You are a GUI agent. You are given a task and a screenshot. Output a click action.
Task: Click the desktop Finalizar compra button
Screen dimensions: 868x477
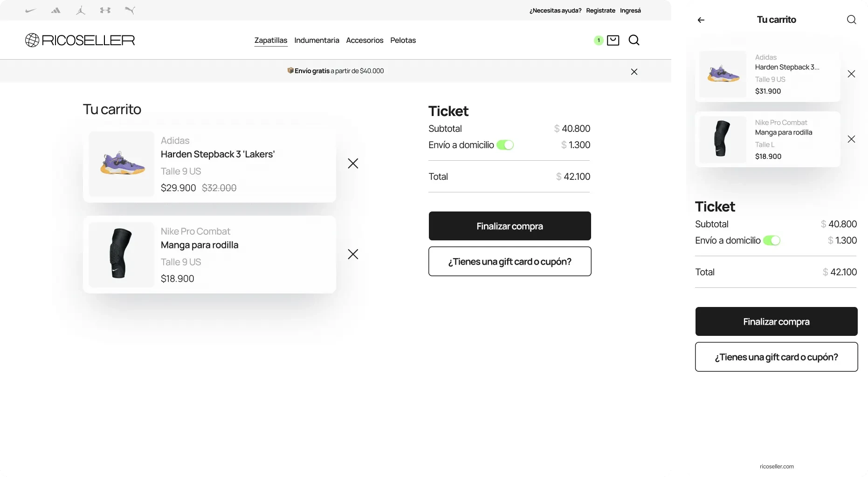pos(510,226)
